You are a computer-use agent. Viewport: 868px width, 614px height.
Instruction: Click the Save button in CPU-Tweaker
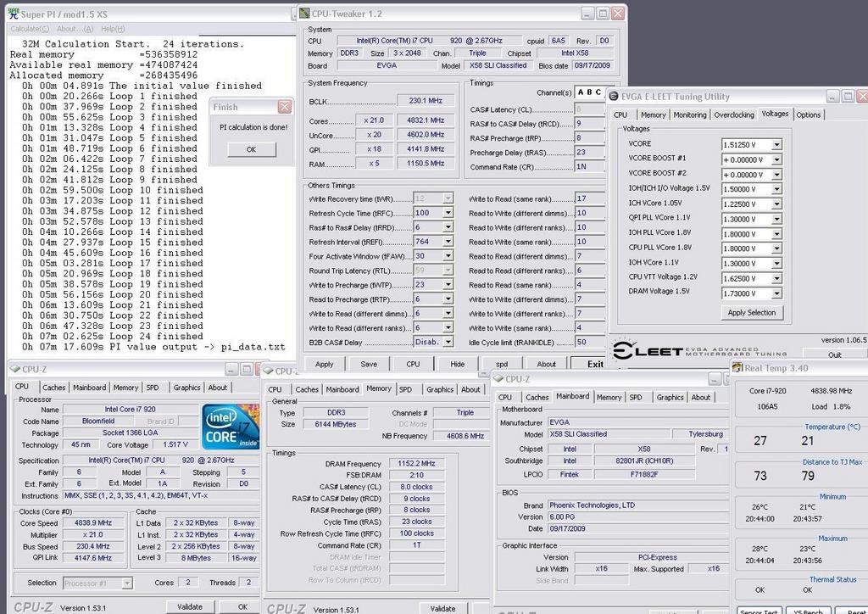click(369, 364)
